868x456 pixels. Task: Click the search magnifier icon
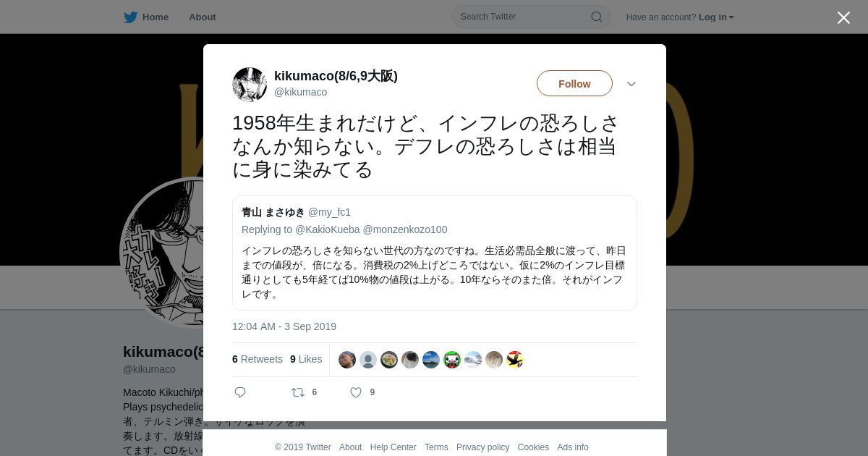[x=597, y=17]
